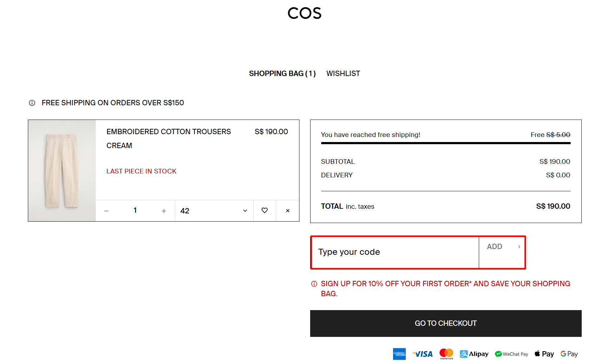Open the size 42 dropdown
The height and width of the screenshot is (364, 611).
[x=214, y=211]
